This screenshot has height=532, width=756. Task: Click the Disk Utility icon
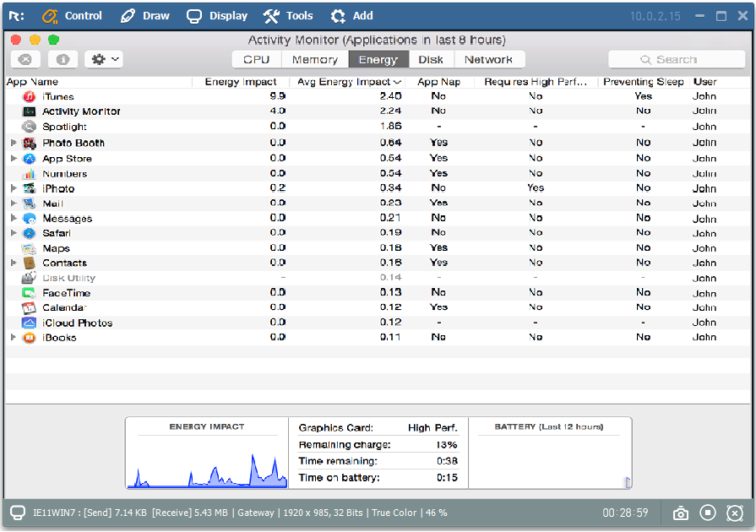(x=30, y=278)
